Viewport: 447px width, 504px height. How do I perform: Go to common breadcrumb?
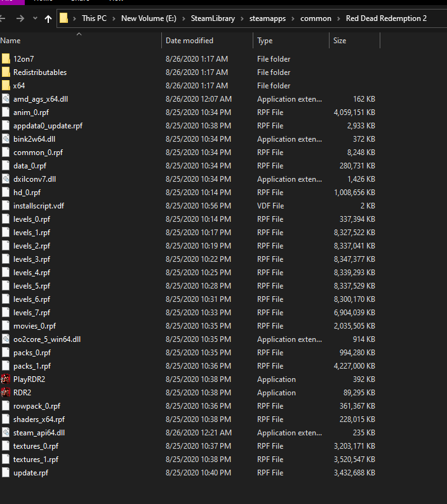pos(316,18)
